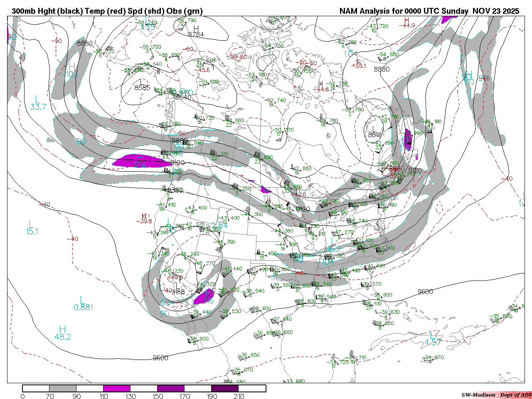Click the magenta 124 jet streak over Pacific
The height and width of the screenshot is (399, 532).
[141, 161]
